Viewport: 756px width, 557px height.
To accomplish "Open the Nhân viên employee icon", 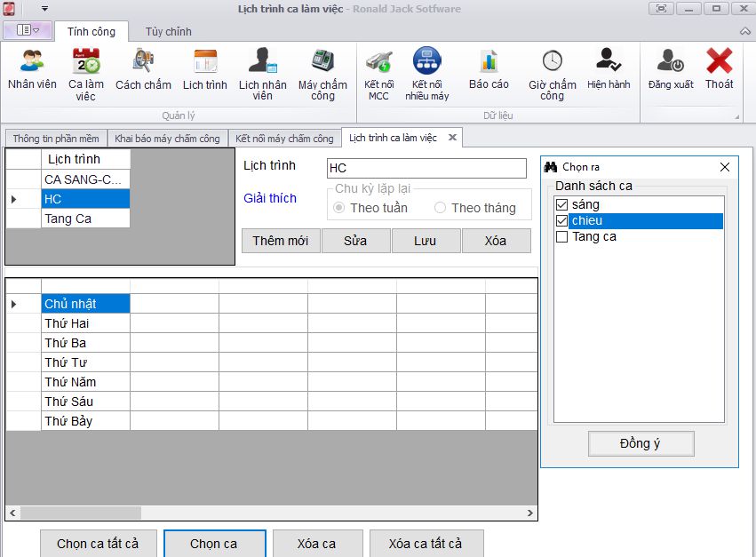I will pos(32,62).
